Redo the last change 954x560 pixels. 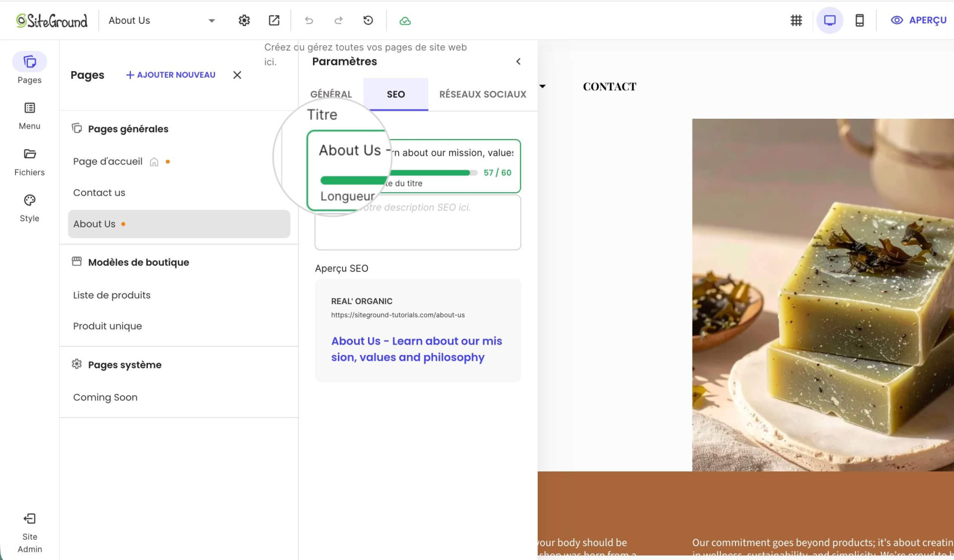pyautogui.click(x=338, y=20)
